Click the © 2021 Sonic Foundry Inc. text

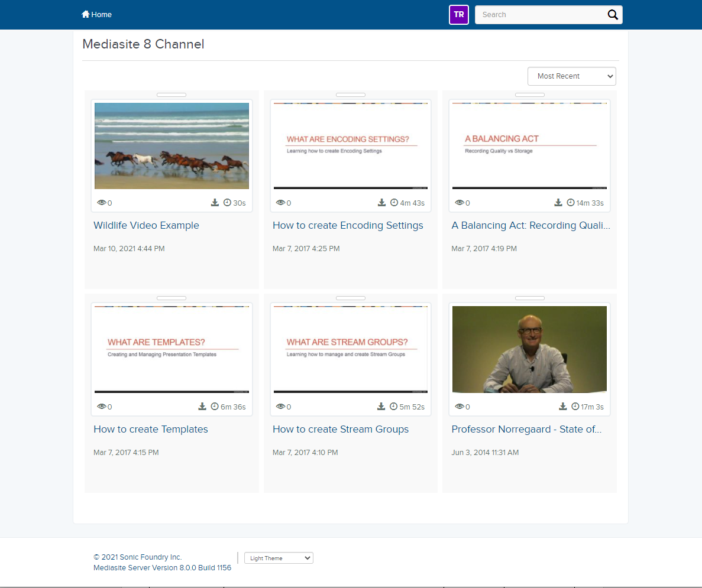click(x=137, y=557)
